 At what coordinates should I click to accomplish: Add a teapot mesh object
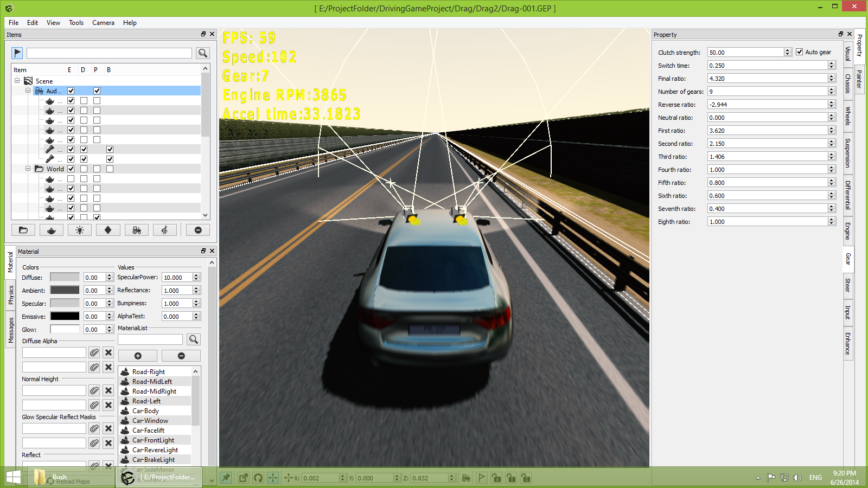coord(52,230)
